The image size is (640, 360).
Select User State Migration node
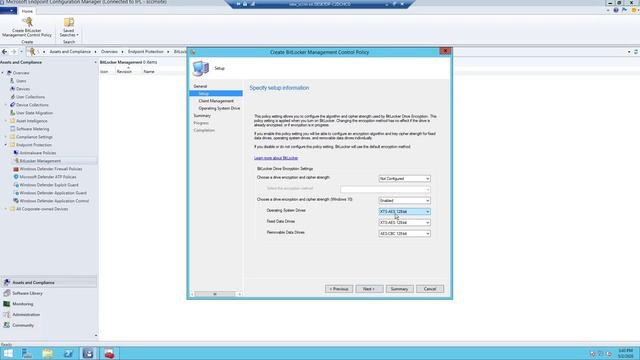[x=34, y=113]
